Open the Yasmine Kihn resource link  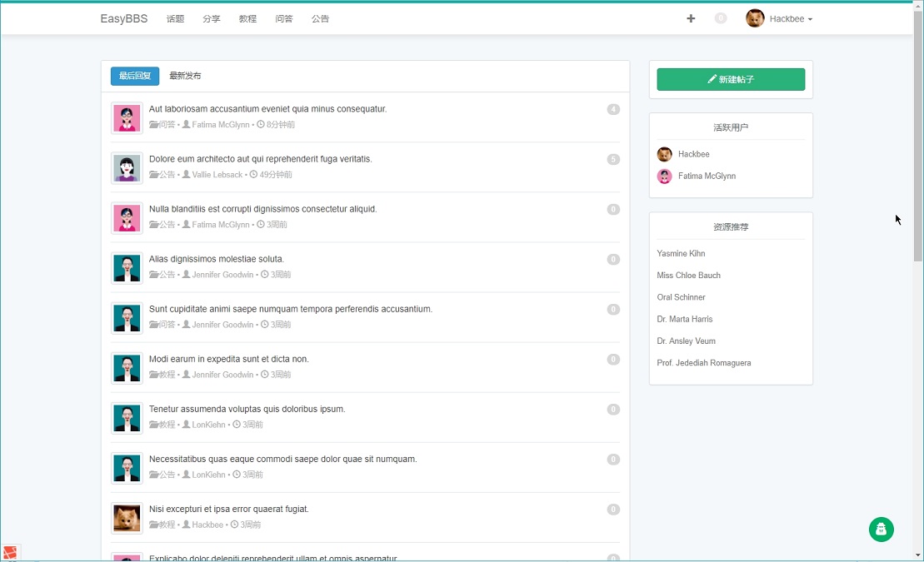681,253
